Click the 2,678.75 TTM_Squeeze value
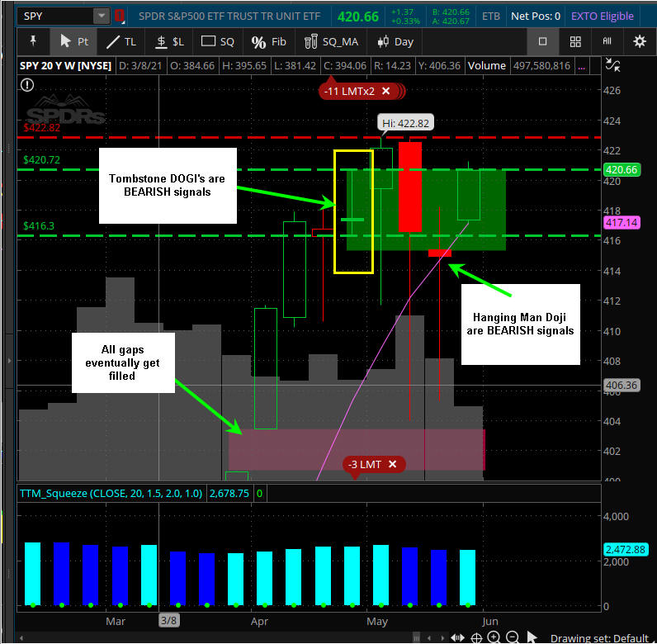 pyautogui.click(x=229, y=494)
